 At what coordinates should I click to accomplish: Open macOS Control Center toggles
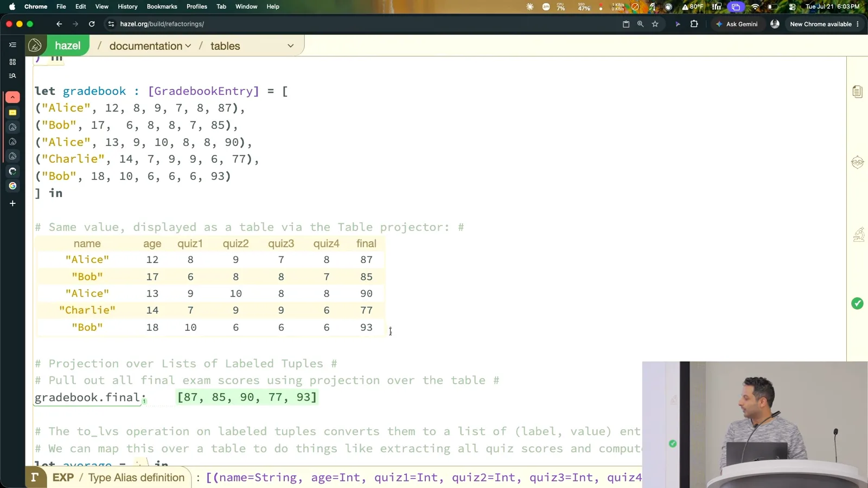point(792,7)
